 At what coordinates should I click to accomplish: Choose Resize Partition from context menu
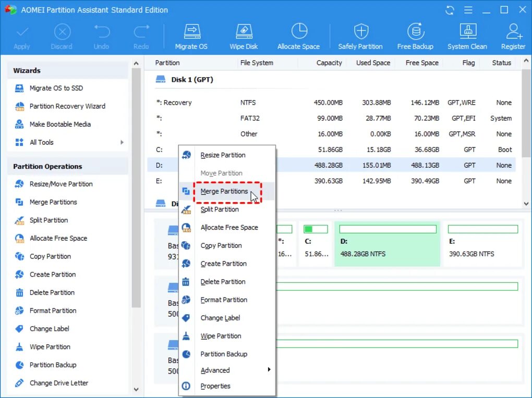coord(227,155)
